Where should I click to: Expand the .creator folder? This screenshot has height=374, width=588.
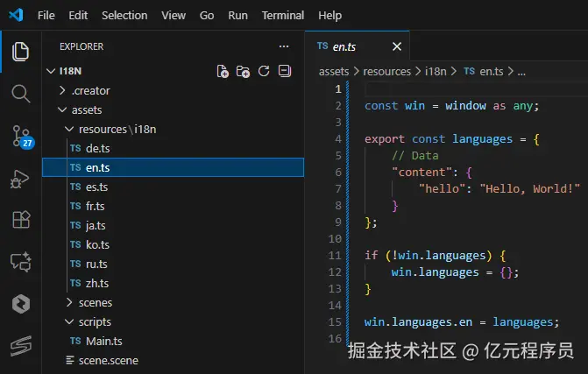91,90
